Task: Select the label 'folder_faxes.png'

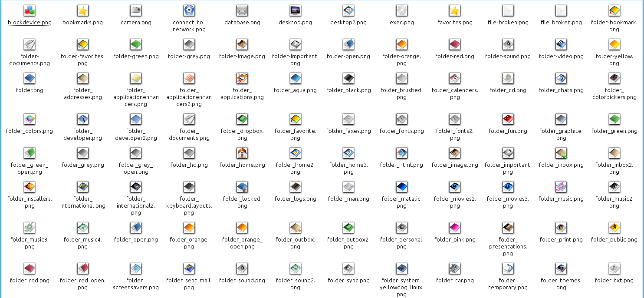Action: (348, 131)
